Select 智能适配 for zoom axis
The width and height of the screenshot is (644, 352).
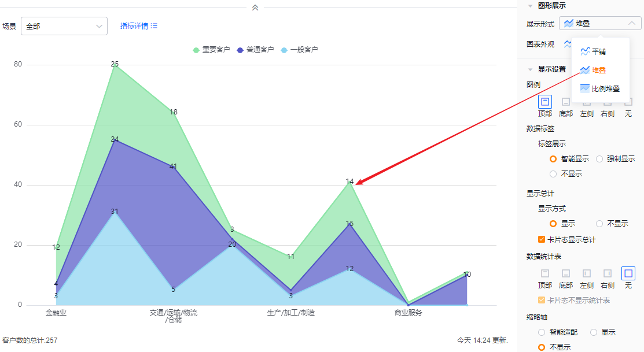coord(542,332)
